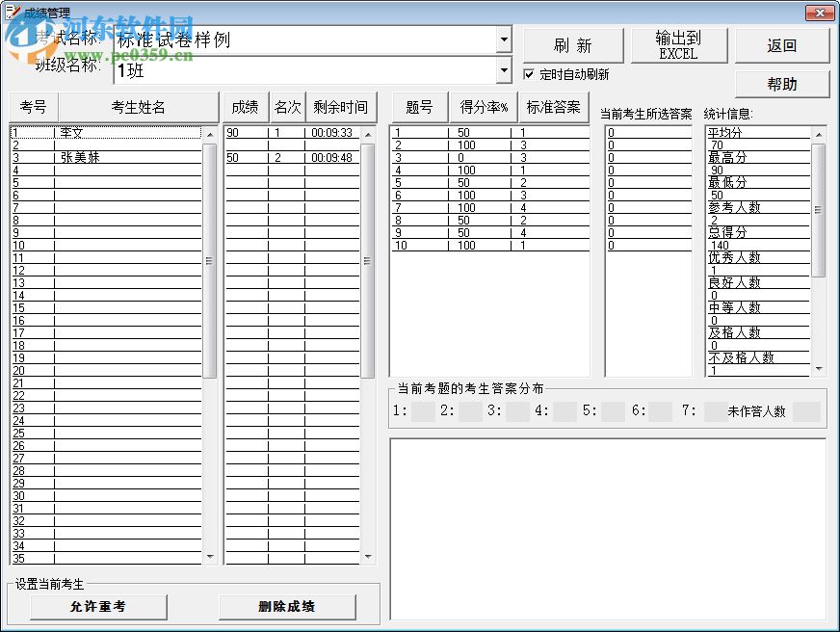Click the 成绩 column header

point(245,107)
